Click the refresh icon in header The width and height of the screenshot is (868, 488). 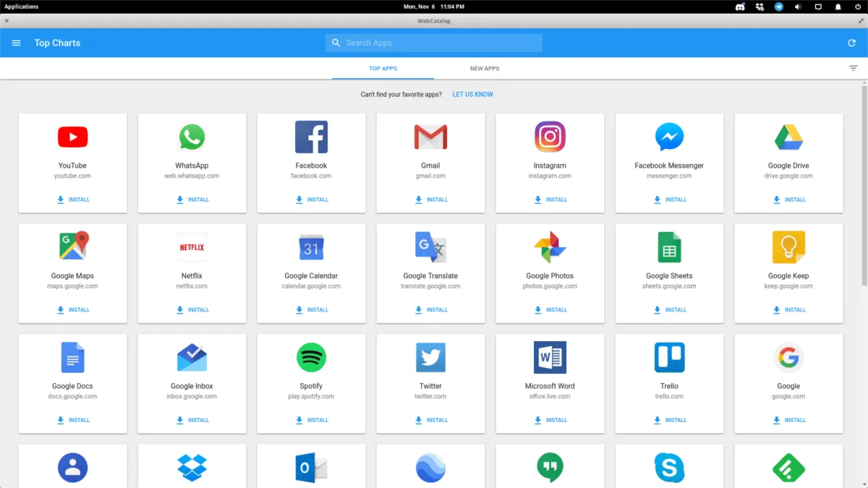[x=852, y=43]
